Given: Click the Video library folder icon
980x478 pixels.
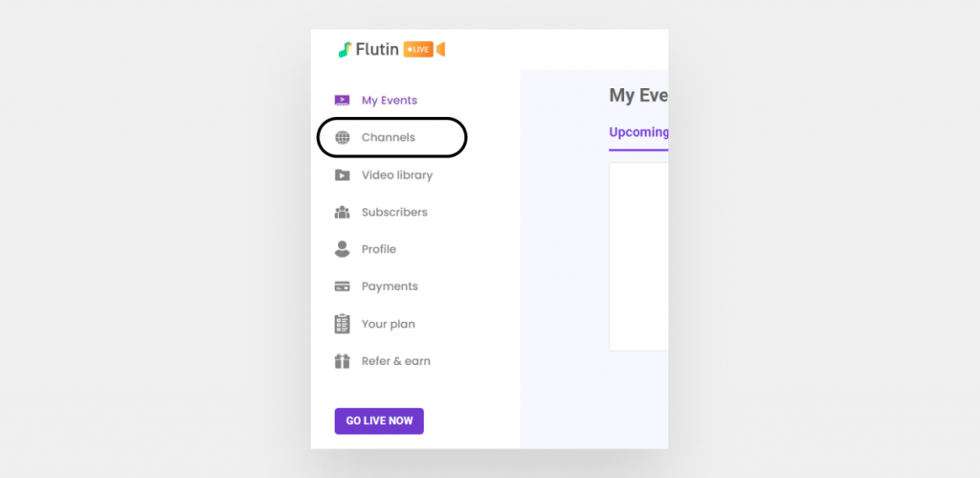Looking at the screenshot, I should (342, 175).
